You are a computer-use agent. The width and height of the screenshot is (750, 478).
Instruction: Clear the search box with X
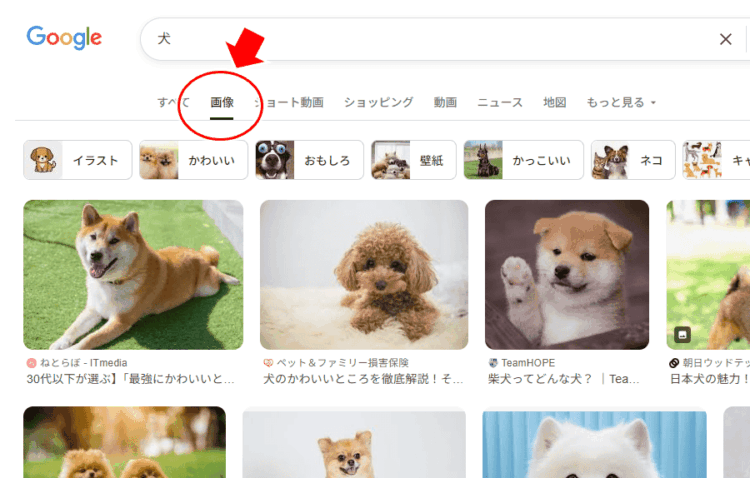726,39
